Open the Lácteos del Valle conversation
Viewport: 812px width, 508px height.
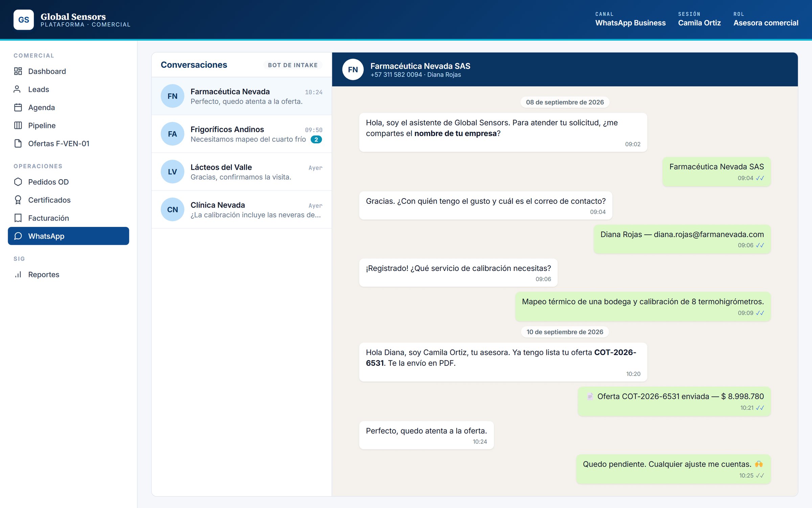(x=242, y=172)
